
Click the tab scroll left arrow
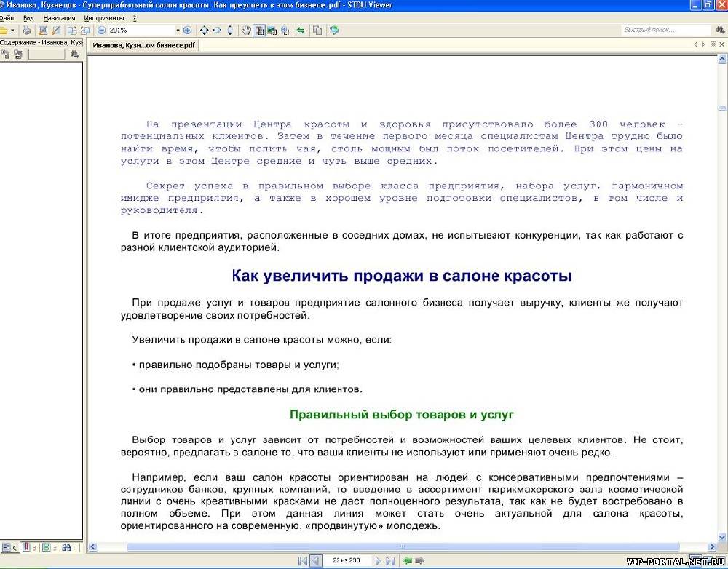tap(695, 44)
